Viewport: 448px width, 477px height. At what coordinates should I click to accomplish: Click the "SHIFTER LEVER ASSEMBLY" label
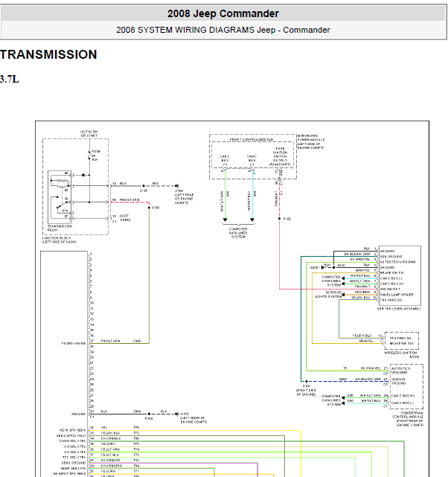click(x=399, y=309)
